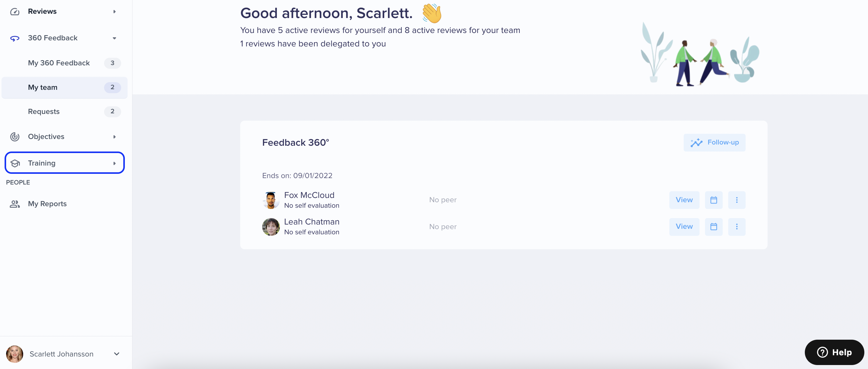Open calendar icon for Leah Chatman

tap(713, 227)
